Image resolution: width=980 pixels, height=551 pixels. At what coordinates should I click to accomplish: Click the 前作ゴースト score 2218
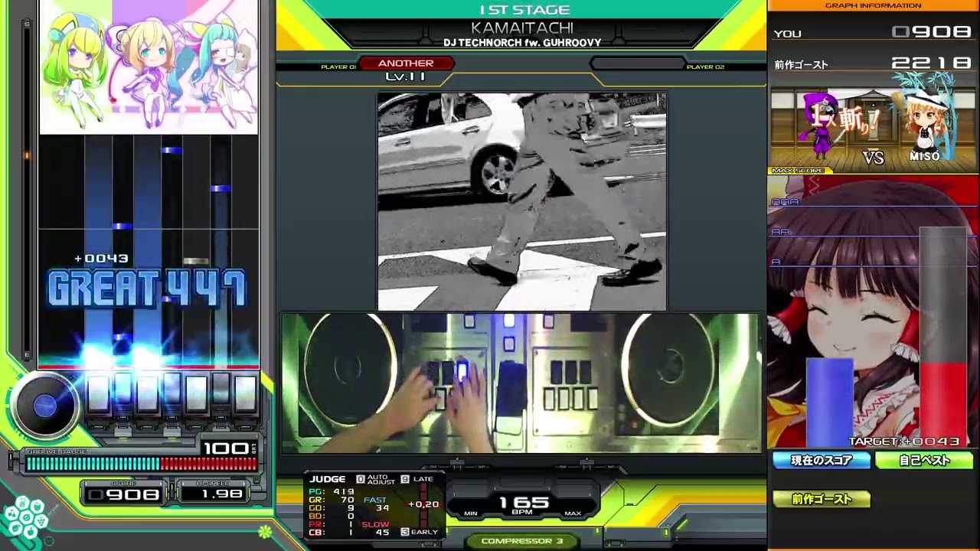[x=932, y=63]
